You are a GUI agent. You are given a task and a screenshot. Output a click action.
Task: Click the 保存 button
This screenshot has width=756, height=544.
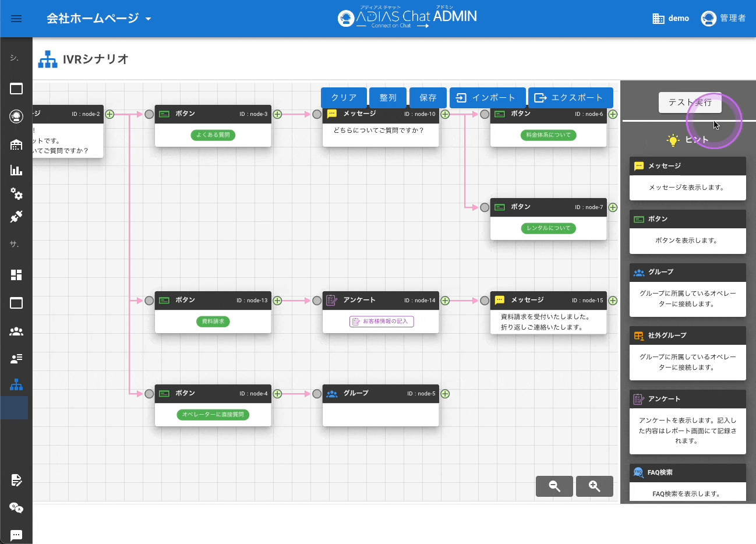coord(428,98)
